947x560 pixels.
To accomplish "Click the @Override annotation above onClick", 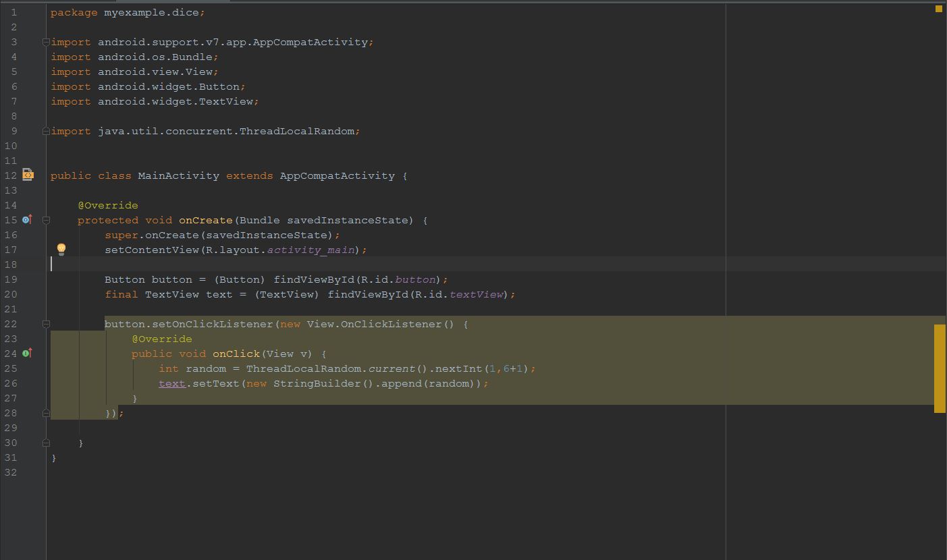I will (x=162, y=339).
